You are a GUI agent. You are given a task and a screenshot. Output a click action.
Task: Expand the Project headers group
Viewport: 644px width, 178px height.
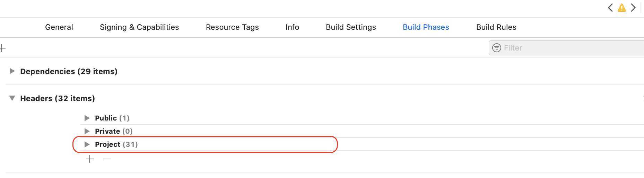(x=87, y=144)
